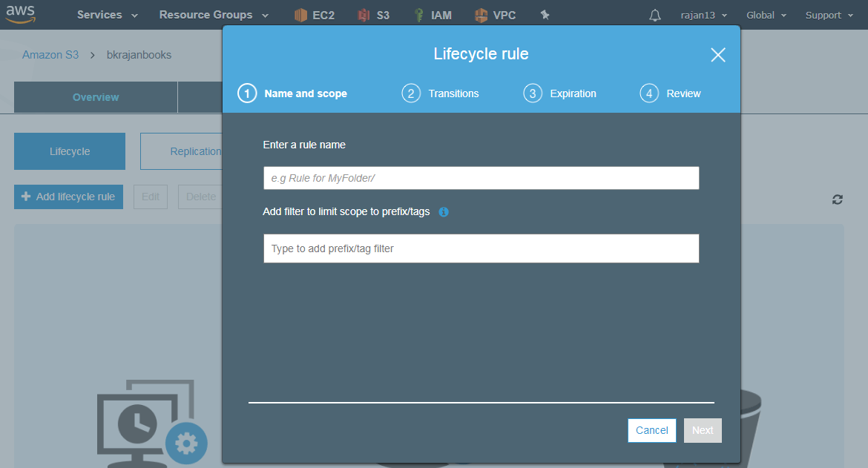Click the AWS logo home icon

pos(21,14)
